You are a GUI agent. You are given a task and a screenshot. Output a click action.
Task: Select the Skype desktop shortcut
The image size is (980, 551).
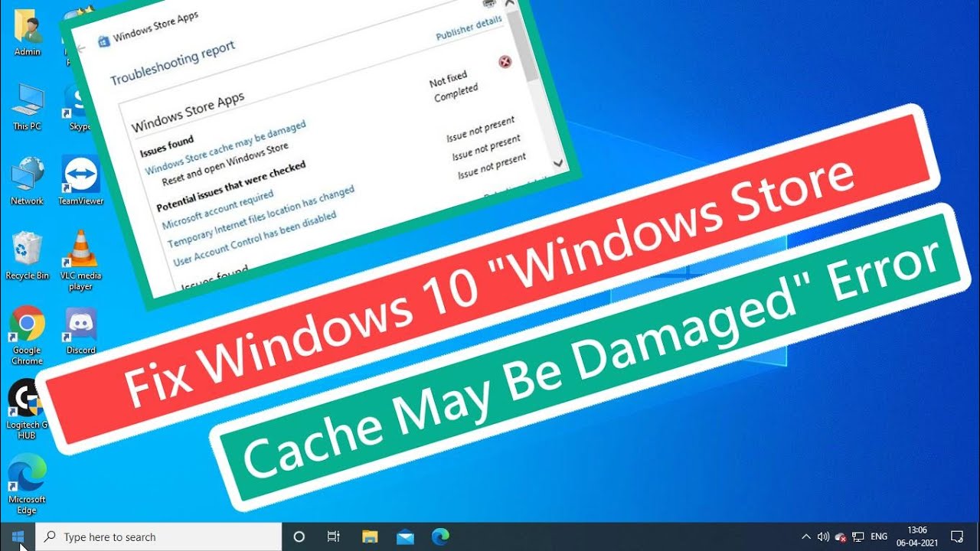79,106
